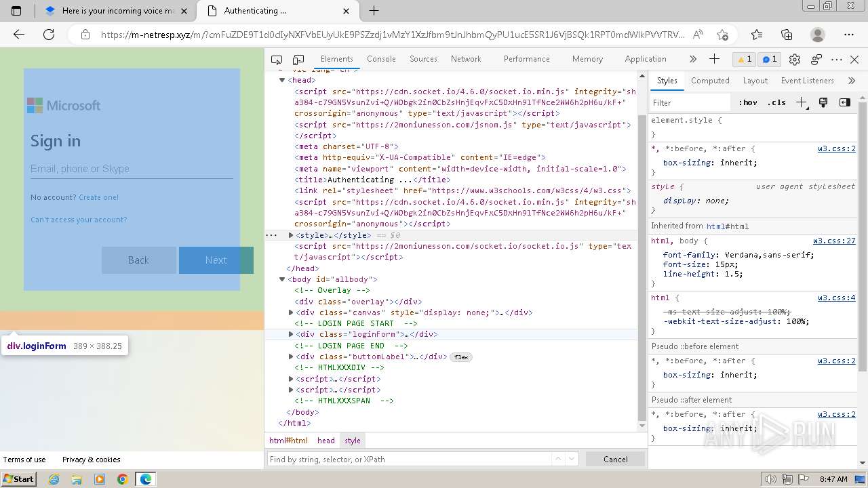
Task: Expand the div canvas node
Action: 291,312
